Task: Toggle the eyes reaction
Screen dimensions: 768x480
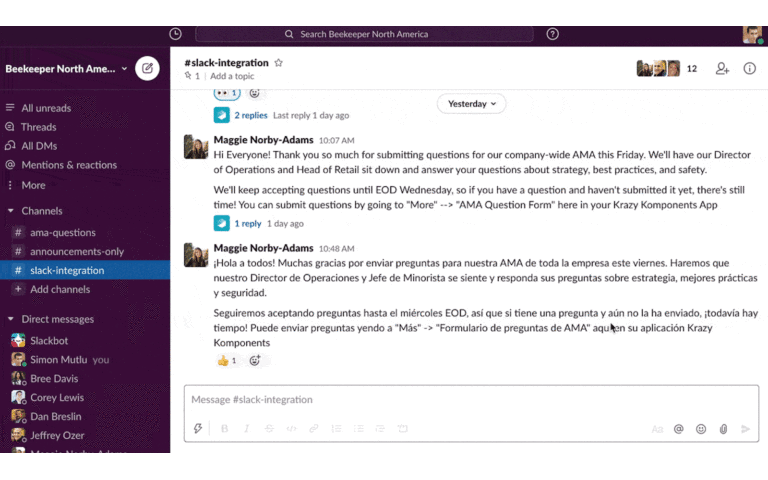Action: point(227,94)
